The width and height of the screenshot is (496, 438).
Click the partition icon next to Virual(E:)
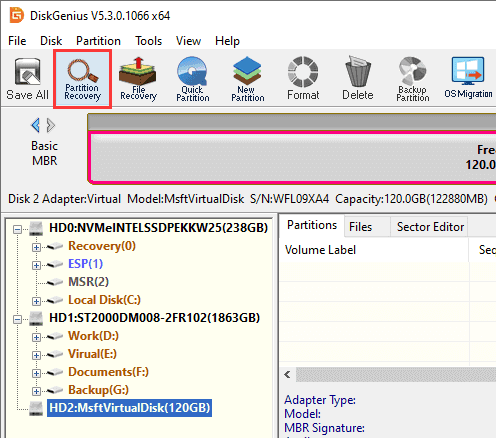pos(54,355)
